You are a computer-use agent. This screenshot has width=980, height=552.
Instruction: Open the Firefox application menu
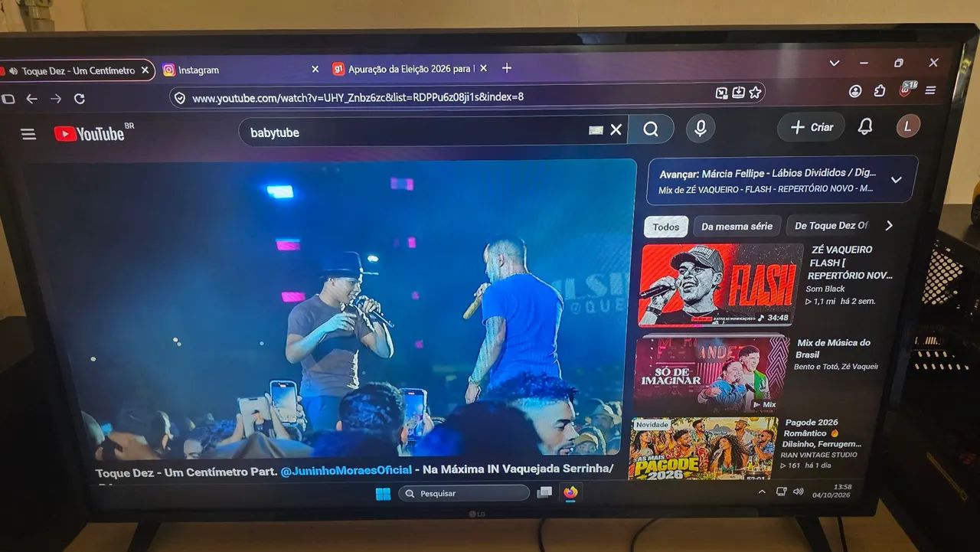pyautogui.click(x=931, y=90)
